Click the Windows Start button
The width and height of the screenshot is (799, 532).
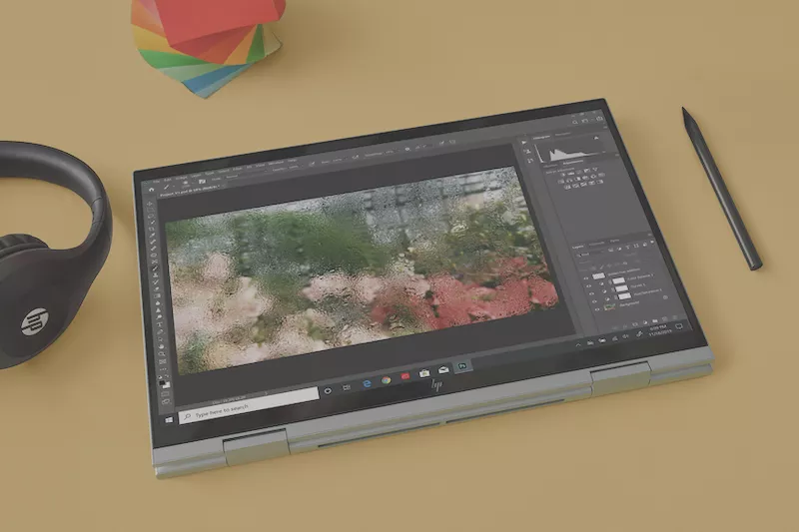click(x=169, y=420)
